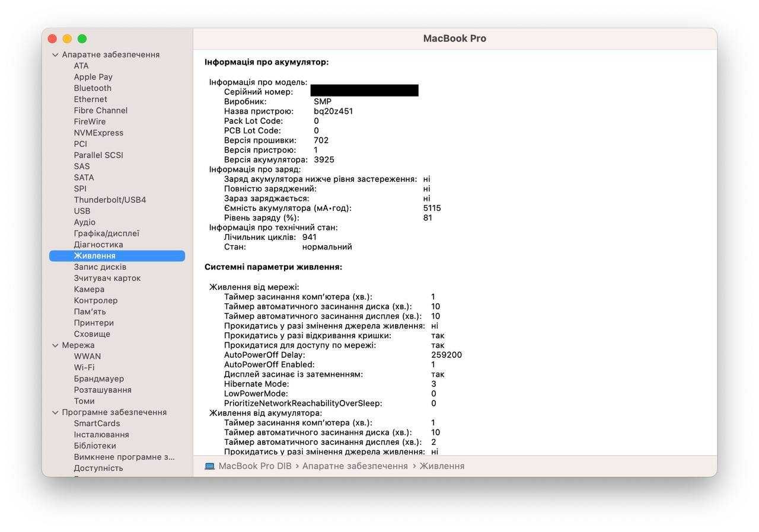Click the green full-screen window button
Viewport: 759px width, 532px height.
pos(82,39)
